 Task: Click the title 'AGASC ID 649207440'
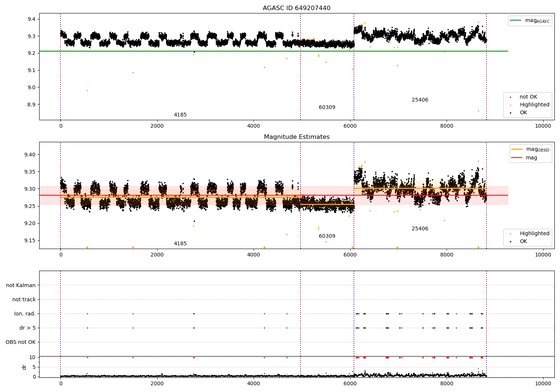click(296, 8)
